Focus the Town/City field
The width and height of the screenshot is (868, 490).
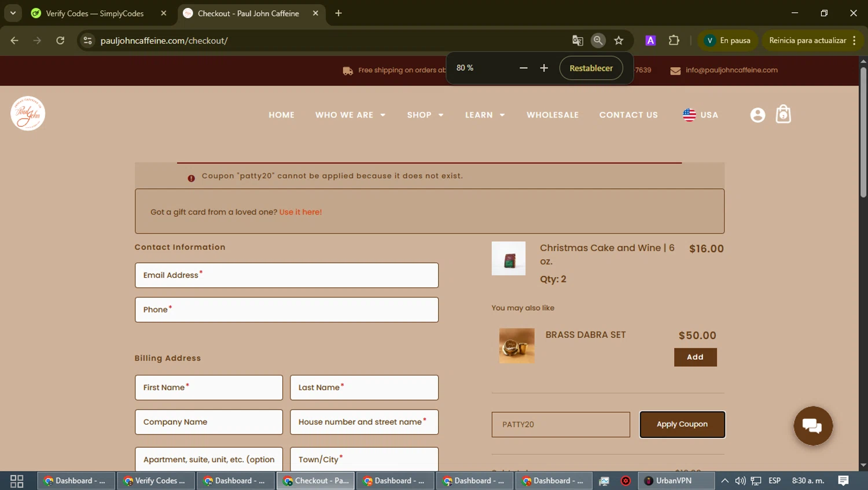click(364, 459)
